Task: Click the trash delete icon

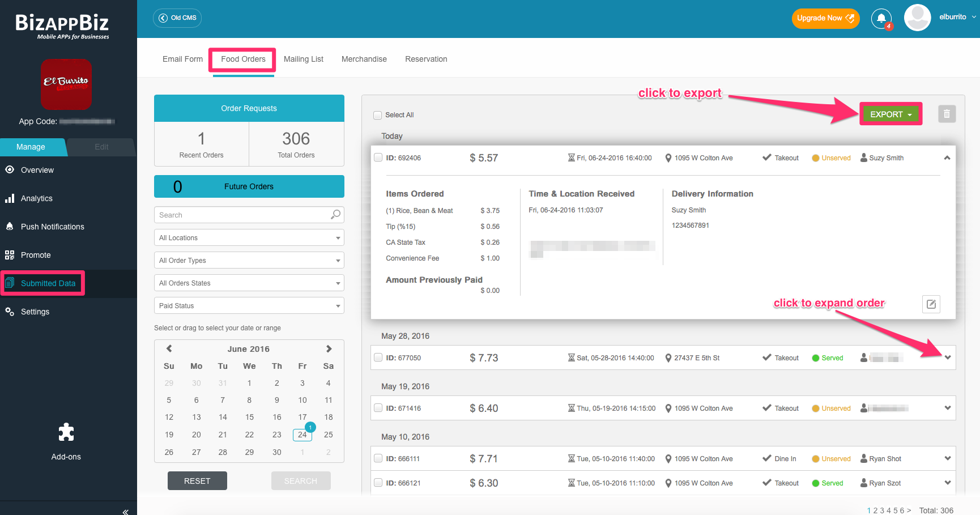Action: (x=947, y=114)
